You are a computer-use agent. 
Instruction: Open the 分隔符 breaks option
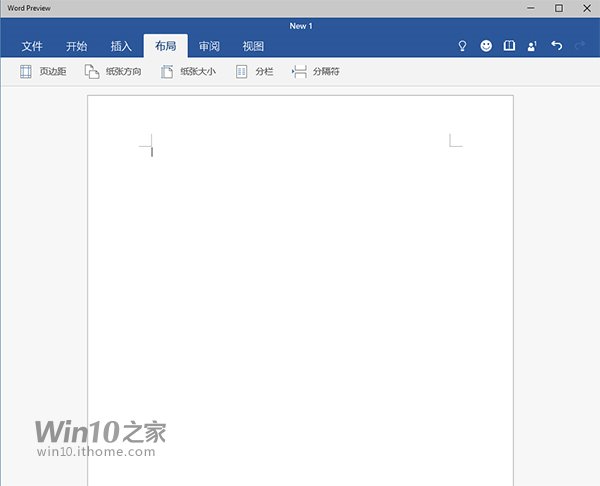326,72
